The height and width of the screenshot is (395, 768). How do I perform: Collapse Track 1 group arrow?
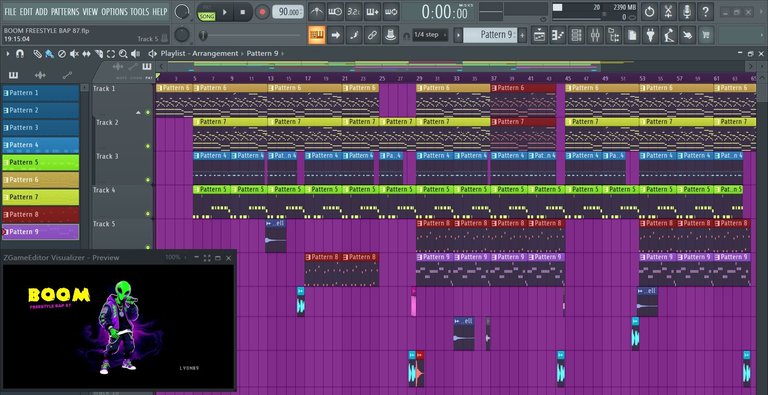coord(138,113)
